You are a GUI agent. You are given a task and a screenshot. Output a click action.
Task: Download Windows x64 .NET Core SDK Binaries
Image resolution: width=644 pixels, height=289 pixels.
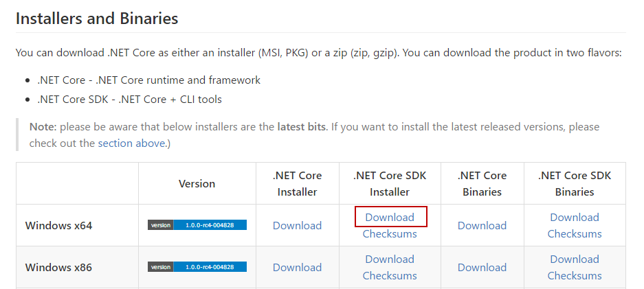[x=575, y=217]
